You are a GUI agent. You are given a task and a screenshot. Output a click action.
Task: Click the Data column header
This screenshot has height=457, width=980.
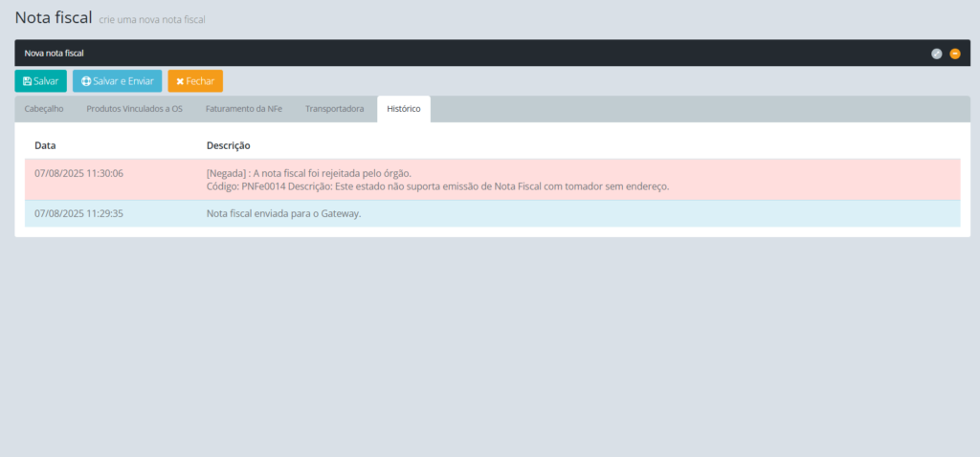[45, 145]
